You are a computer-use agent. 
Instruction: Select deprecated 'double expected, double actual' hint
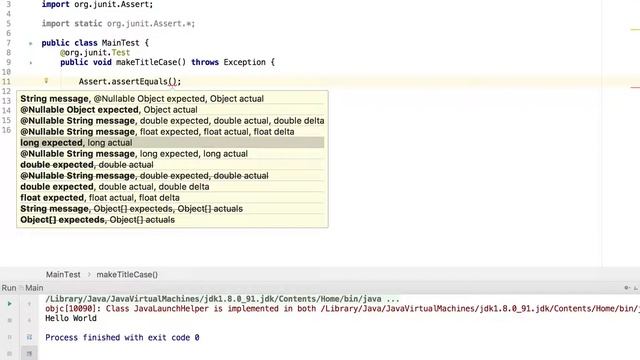(x=172, y=165)
